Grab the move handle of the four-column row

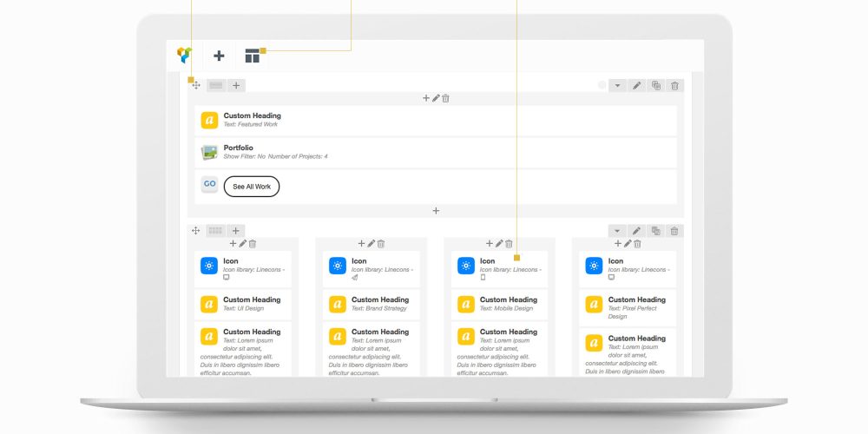195,231
